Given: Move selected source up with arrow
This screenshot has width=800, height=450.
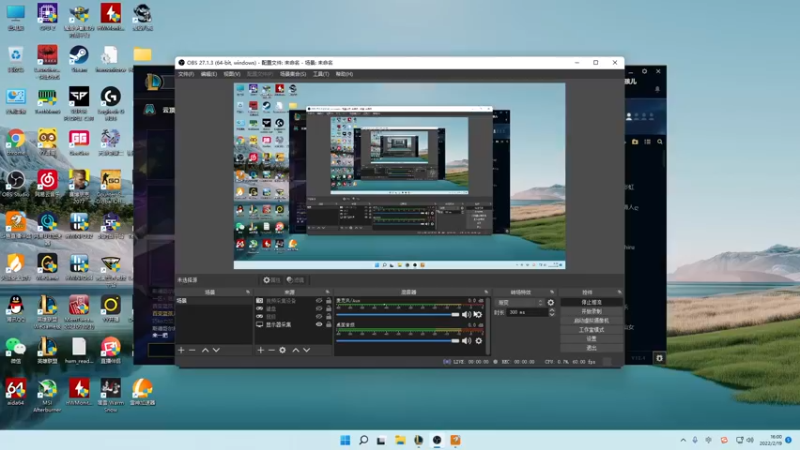Looking at the screenshot, I should [295, 350].
